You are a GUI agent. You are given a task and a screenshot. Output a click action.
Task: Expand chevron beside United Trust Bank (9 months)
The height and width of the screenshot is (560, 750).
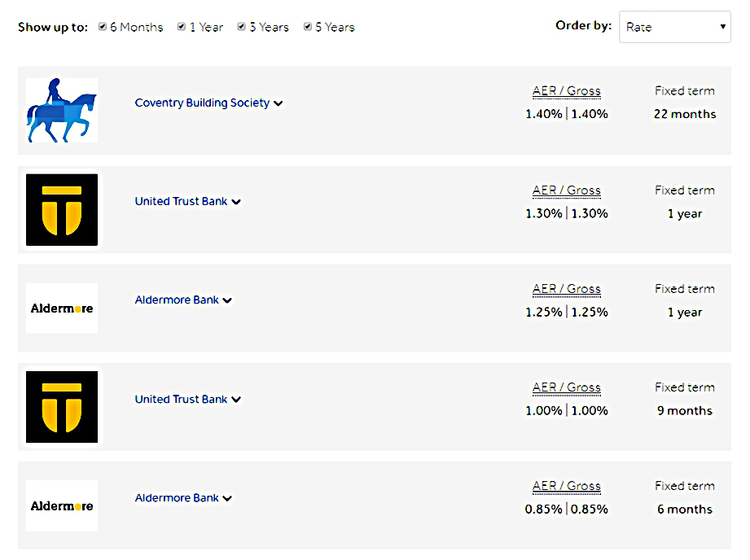click(236, 400)
